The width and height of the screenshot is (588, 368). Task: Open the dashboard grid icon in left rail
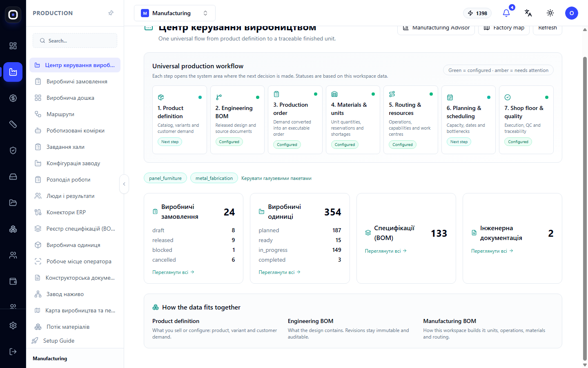13,46
